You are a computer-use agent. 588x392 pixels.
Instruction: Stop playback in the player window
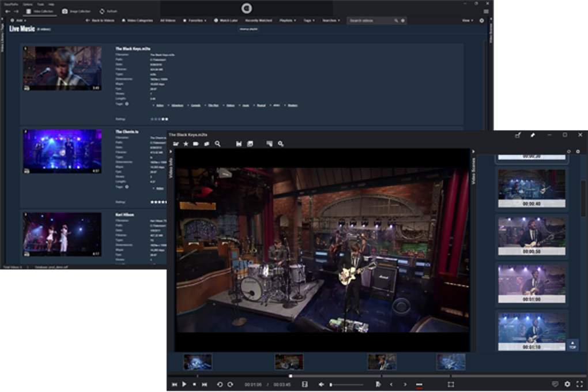coord(194,384)
